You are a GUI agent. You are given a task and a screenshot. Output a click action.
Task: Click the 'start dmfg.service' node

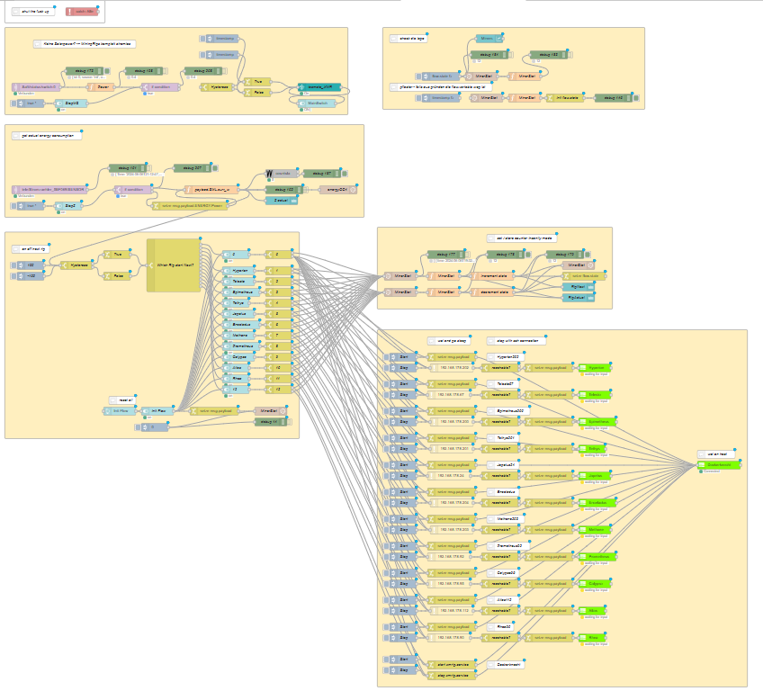451,665
